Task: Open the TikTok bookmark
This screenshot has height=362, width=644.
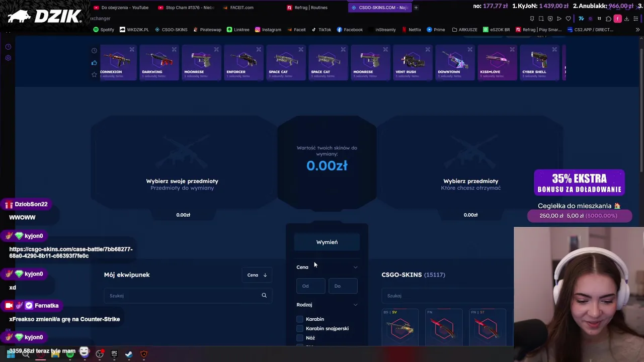Action: point(321,30)
